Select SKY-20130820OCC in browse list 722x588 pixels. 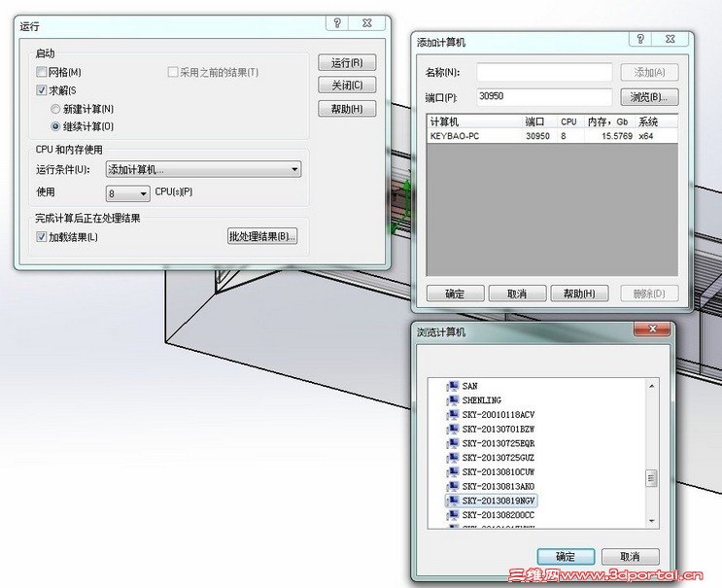click(499, 514)
